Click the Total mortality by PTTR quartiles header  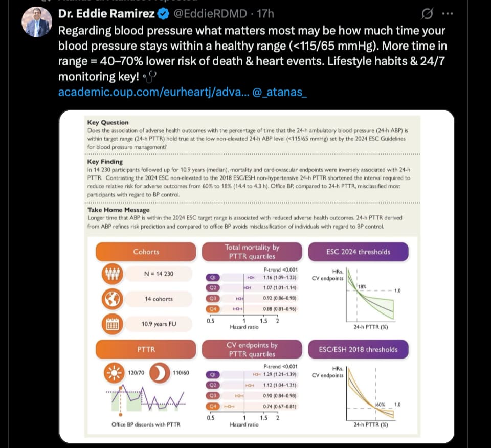(252, 252)
